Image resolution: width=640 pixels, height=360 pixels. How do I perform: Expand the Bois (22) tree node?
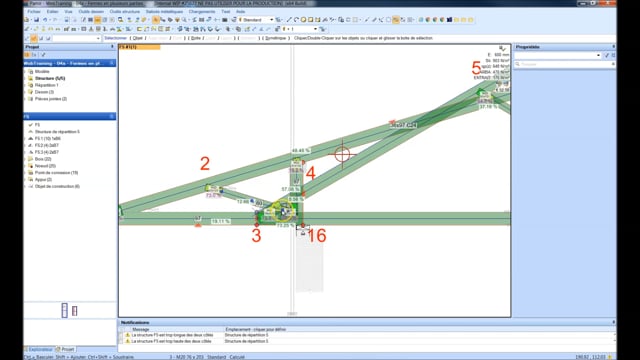point(26,159)
